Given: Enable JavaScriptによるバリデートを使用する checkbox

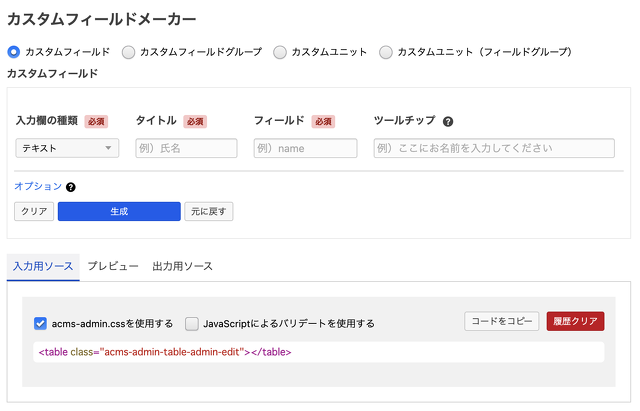Looking at the screenshot, I should pos(192,323).
